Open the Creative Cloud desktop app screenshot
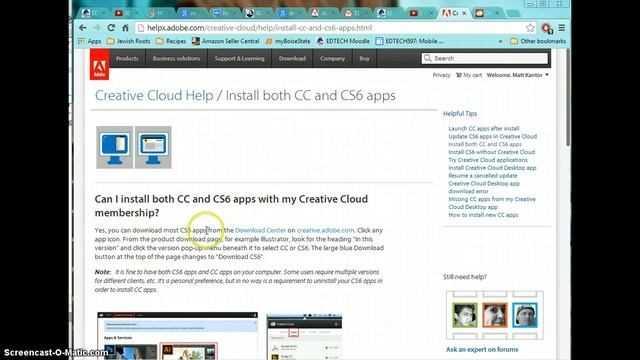The width and height of the screenshot is (640, 360). [x=304, y=337]
